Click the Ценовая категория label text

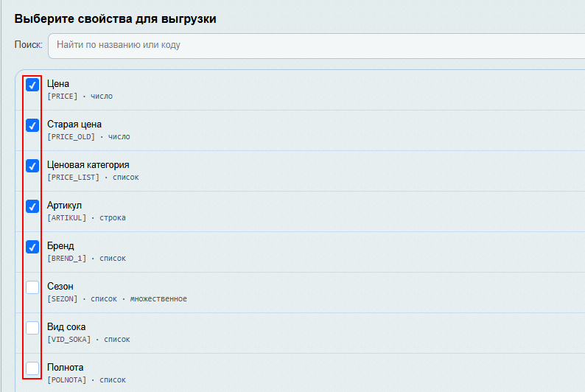point(88,164)
